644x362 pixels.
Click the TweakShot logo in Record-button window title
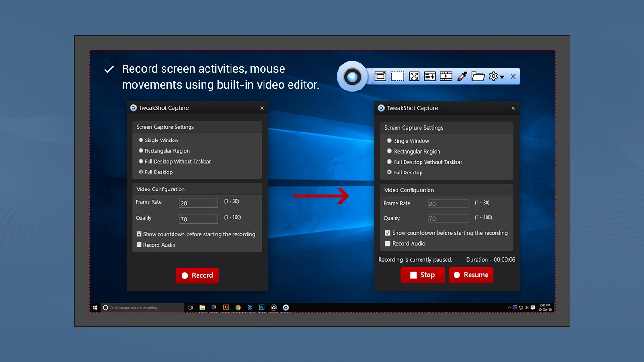tap(133, 107)
